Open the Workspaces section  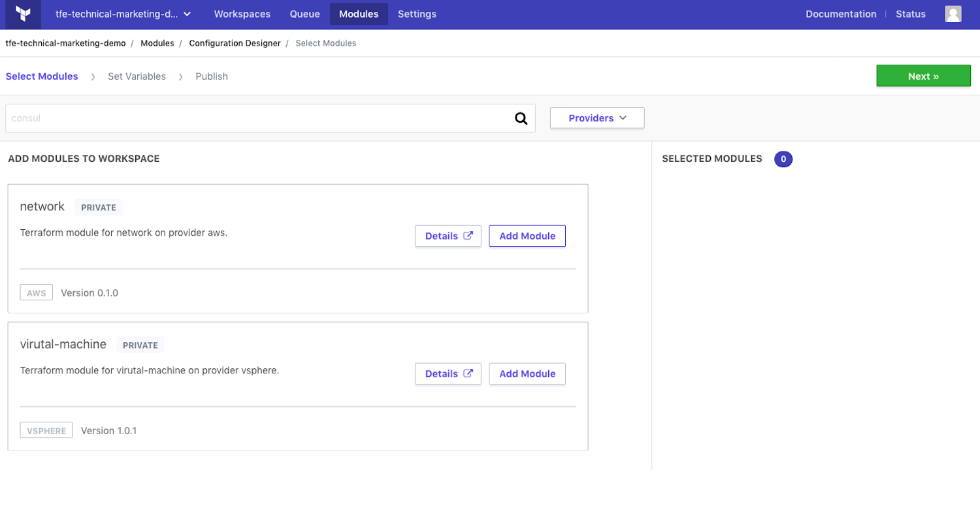click(x=242, y=14)
